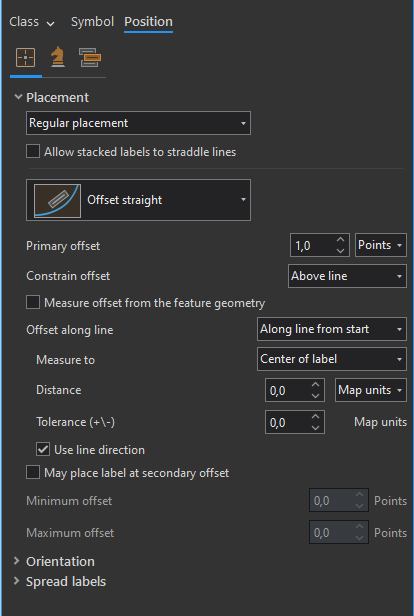
Task: Click the Maximum offset label
Action: click(x=70, y=533)
